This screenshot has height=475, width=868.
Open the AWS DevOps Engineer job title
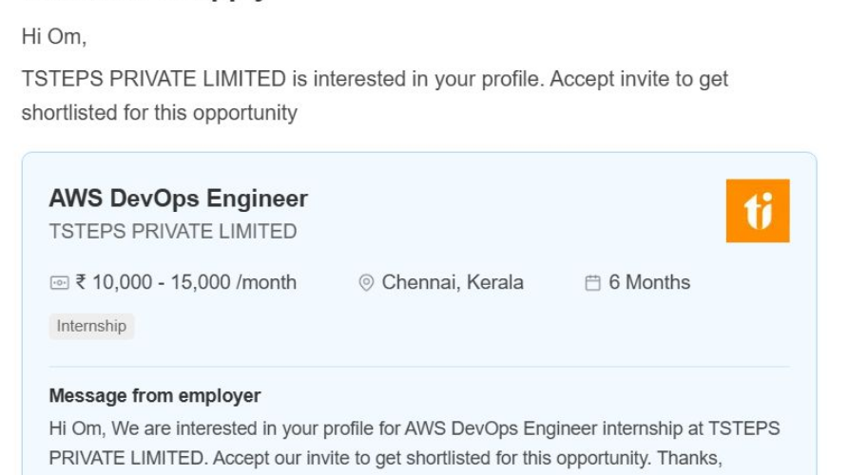coord(179,199)
